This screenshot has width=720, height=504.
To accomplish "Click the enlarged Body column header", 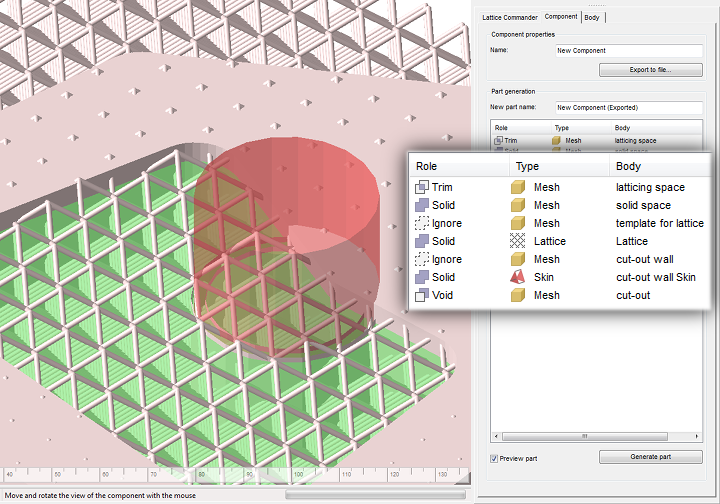I will click(x=660, y=166).
